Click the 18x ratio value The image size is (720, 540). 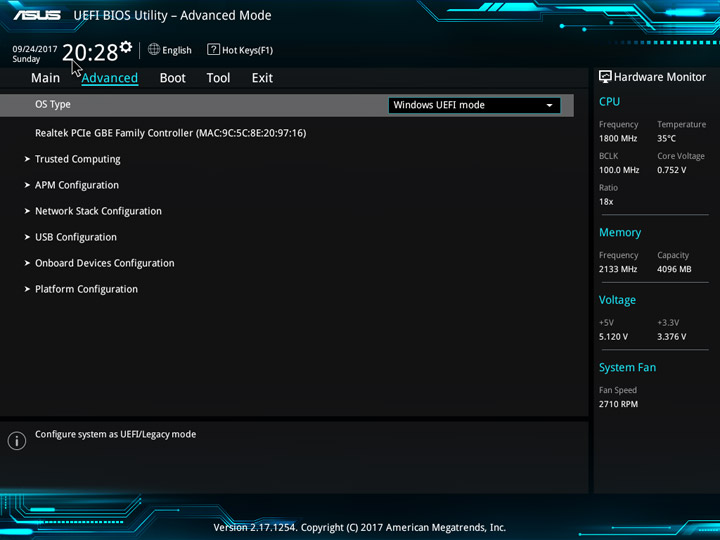tap(606, 202)
